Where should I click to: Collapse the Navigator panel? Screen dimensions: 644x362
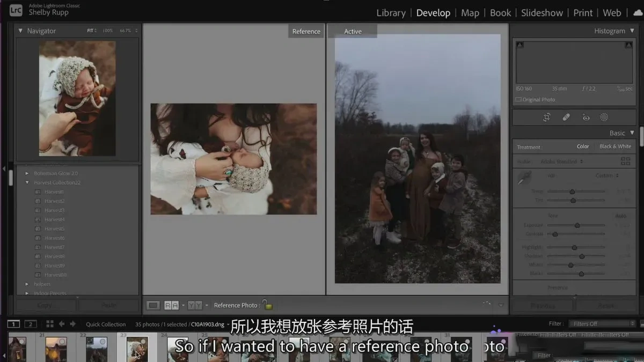coord(20,31)
